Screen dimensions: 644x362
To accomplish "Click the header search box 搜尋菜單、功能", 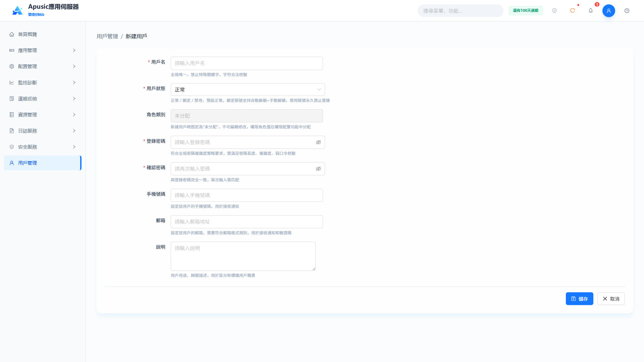I will (x=460, y=11).
